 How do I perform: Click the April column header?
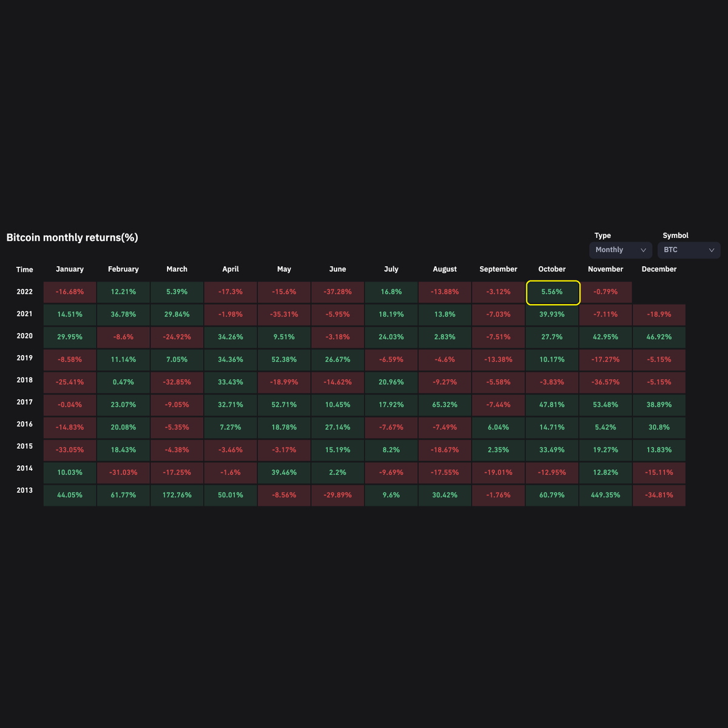click(x=231, y=269)
